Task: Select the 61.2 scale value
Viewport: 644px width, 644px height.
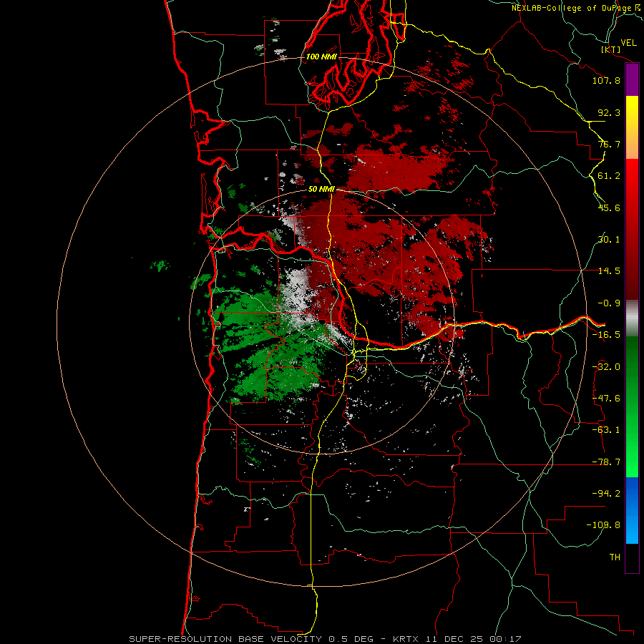Action: coord(609,176)
